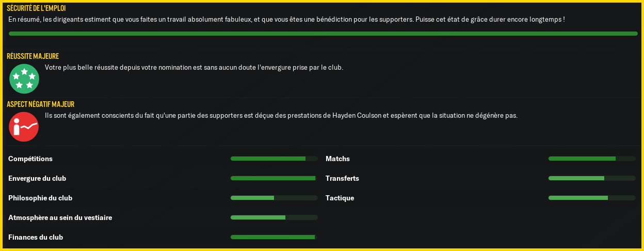This screenshot has width=644, height=251.
Task: Click the job security progress bar
Action: pos(323,34)
